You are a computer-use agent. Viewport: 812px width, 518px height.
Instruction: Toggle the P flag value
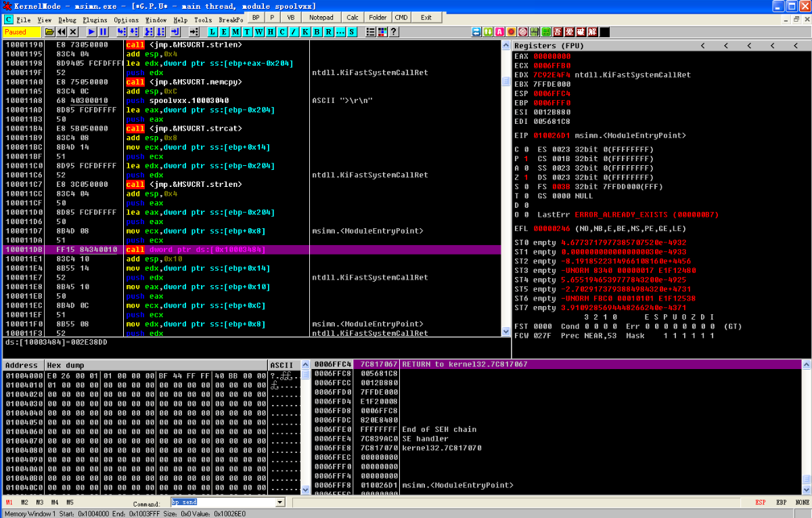point(526,158)
